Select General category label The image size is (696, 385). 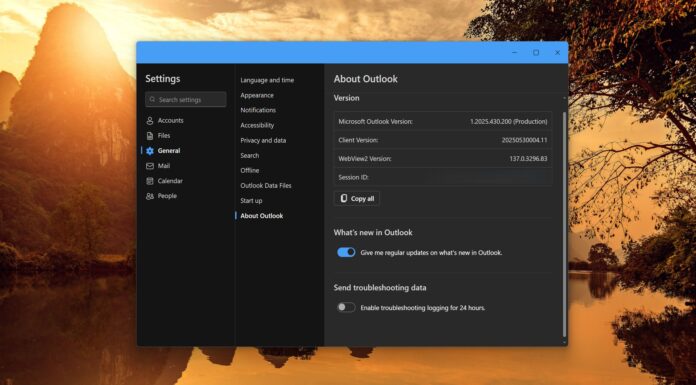(x=169, y=151)
